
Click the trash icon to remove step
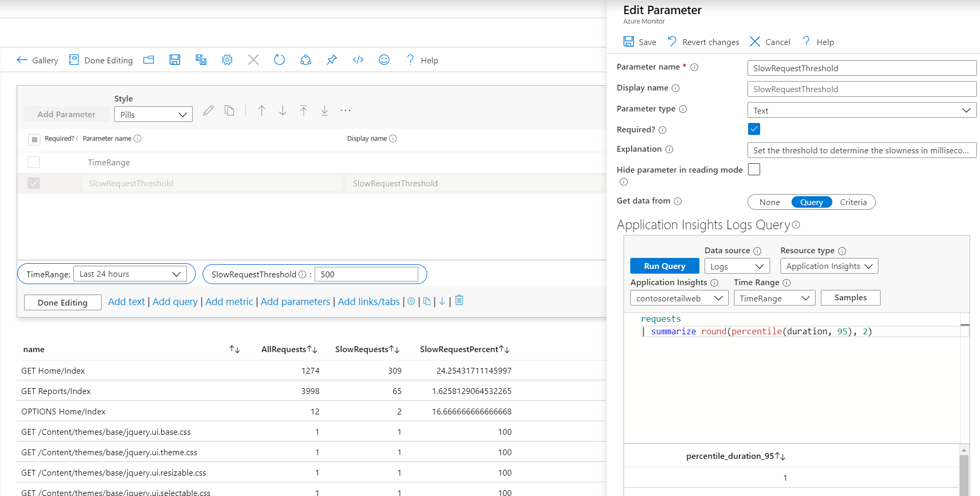click(459, 300)
